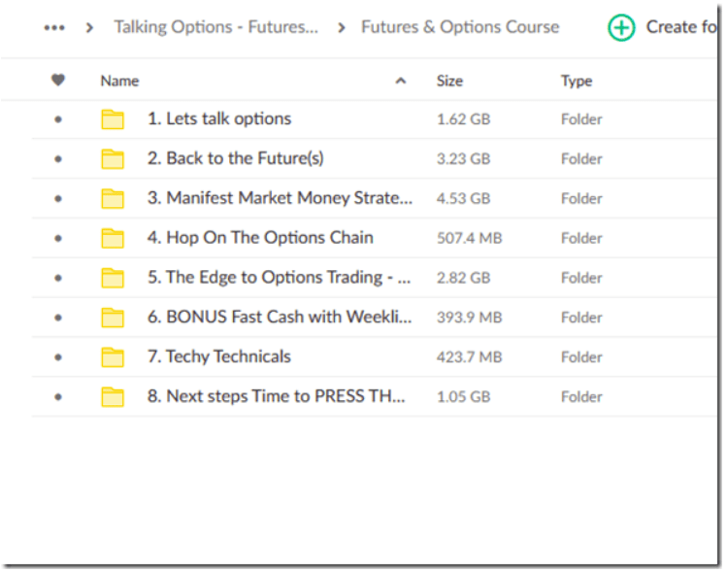The image size is (728, 573).
Task: Open 8. Next steps Time to PRESS folder
Action: pyautogui.click(x=276, y=396)
